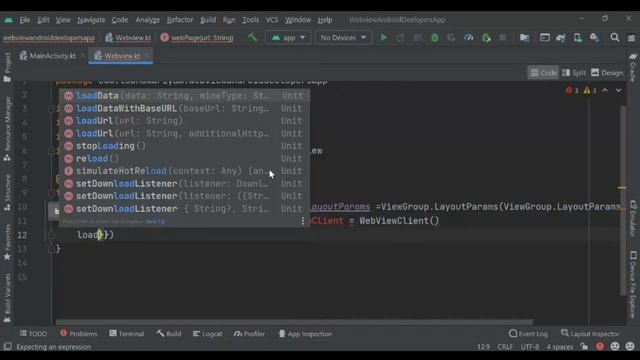Select loadDataWithBaseURL completion suggestion

click(x=184, y=108)
